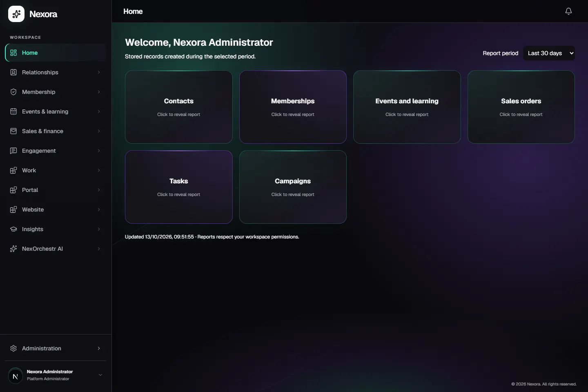Image resolution: width=588 pixels, height=392 pixels.
Task: Click the Insights graduation cap icon
Action: click(13, 229)
